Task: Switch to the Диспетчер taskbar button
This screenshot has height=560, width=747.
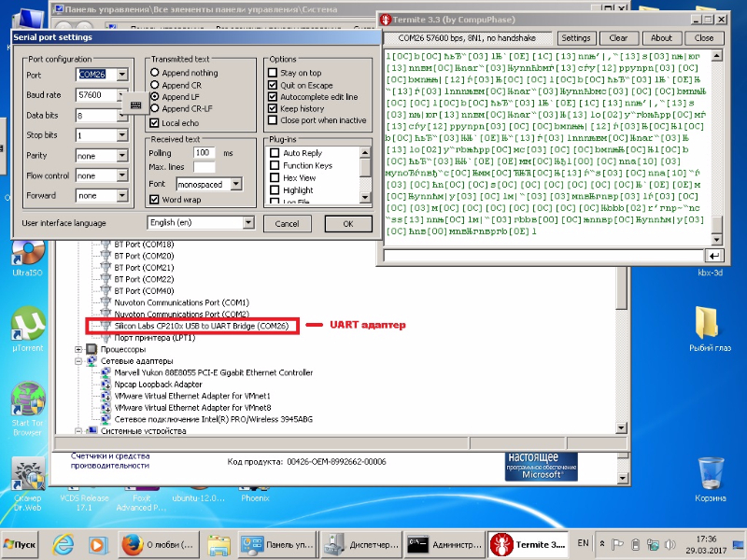Action: (x=360, y=544)
